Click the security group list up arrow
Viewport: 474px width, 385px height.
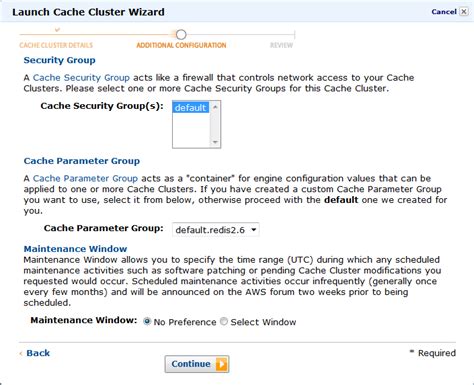215,107
